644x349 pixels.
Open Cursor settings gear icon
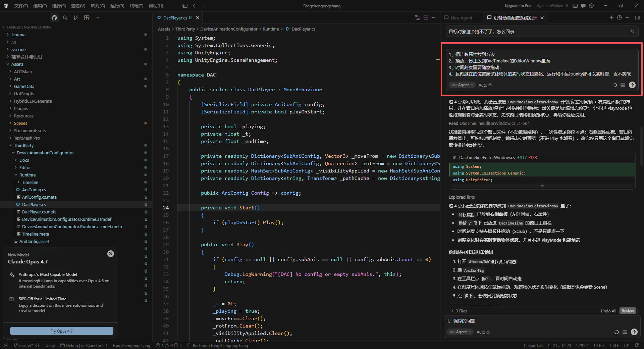click(x=591, y=6)
